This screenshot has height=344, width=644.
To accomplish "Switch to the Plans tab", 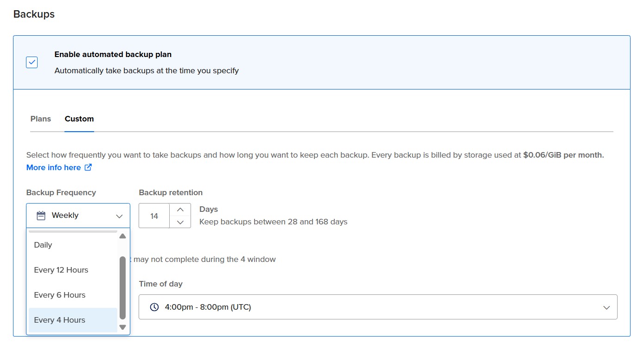I will coord(40,119).
